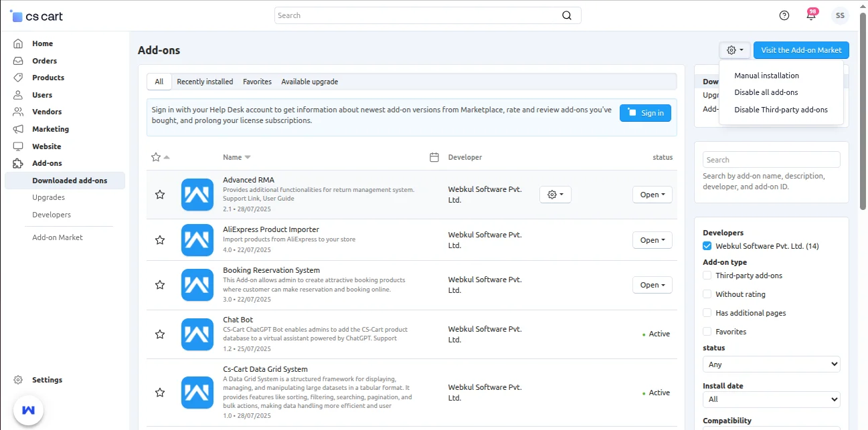
Task: Click the Sign in button
Action: 645,113
